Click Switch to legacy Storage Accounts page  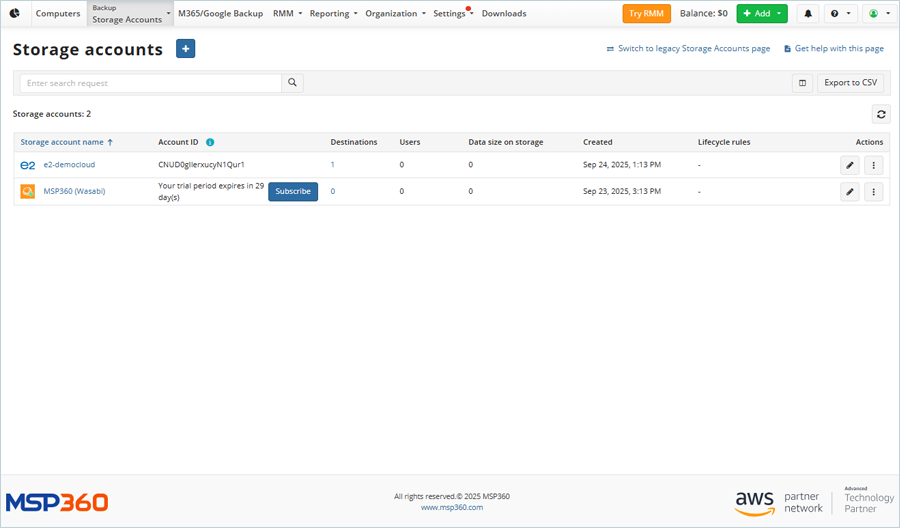point(688,48)
